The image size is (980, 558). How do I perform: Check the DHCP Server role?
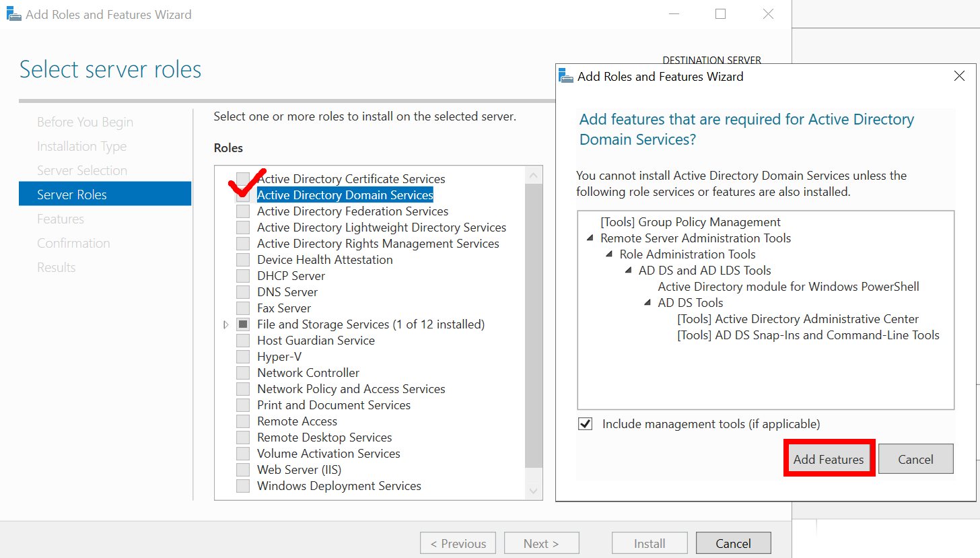[243, 276]
